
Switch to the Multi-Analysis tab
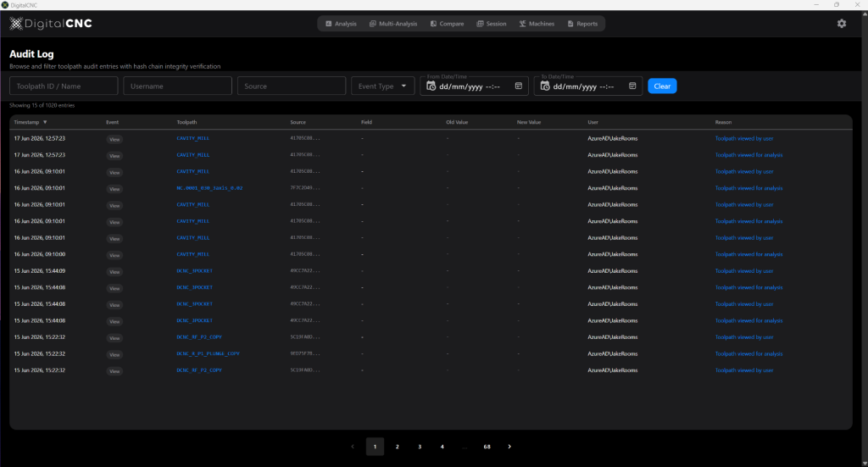click(393, 24)
